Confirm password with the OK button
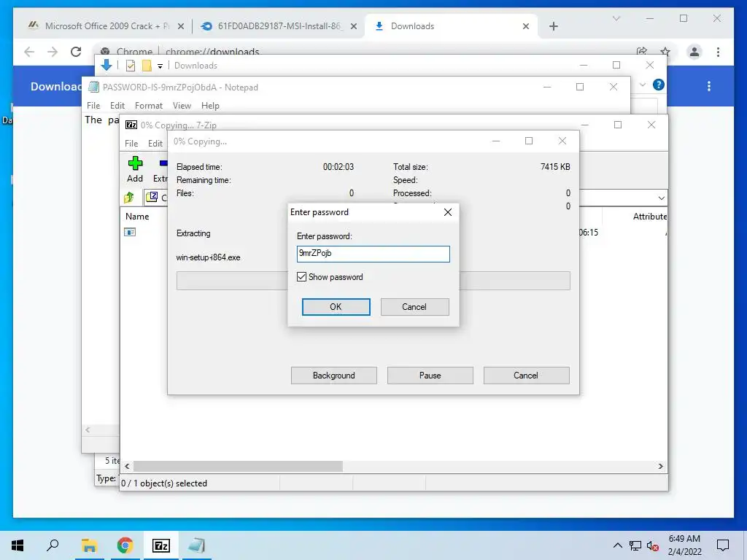 point(336,307)
